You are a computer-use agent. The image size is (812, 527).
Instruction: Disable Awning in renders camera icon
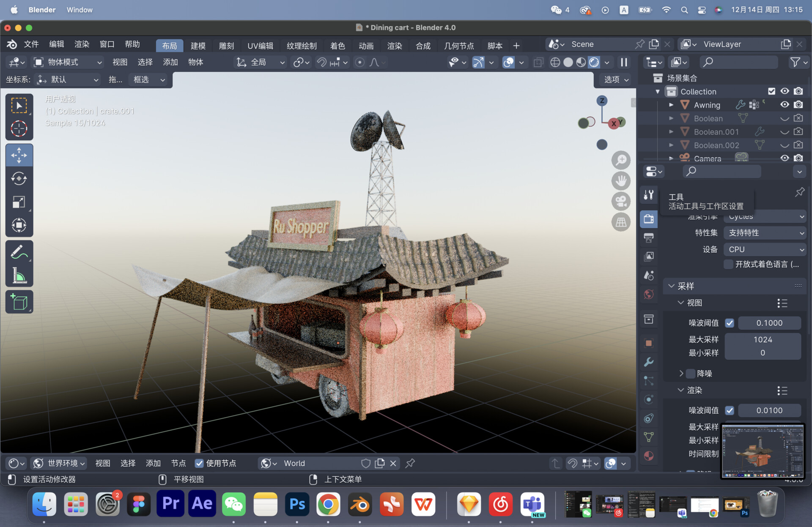coord(798,105)
